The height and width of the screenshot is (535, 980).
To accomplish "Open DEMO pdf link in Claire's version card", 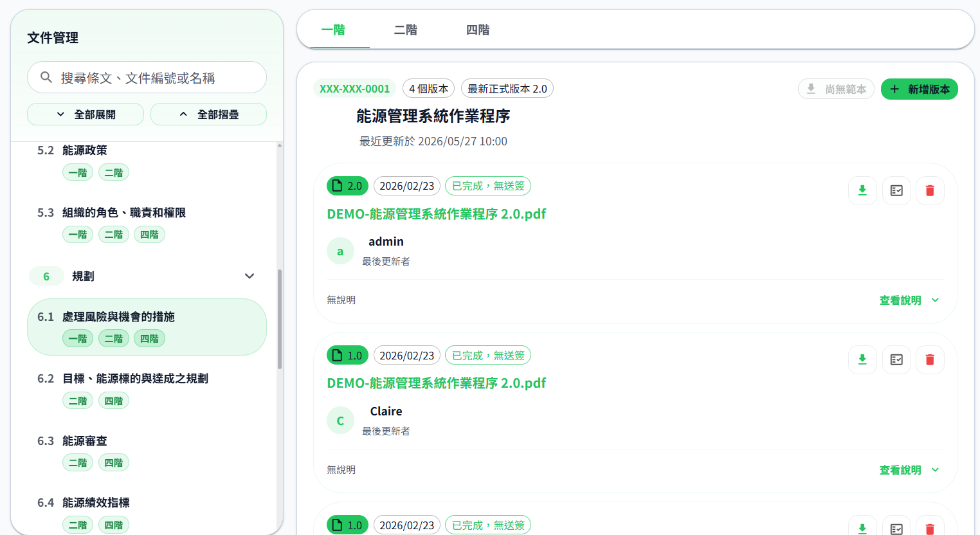I will pos(437,383).
